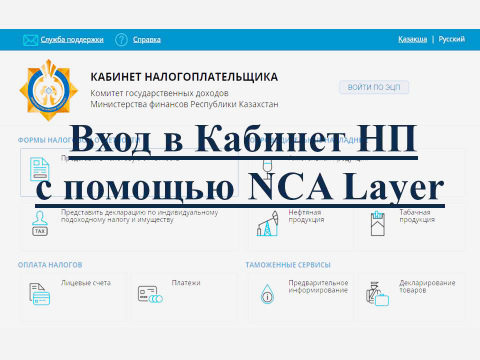
Task: Switch language to Қазақша
Action: (412, 39)
